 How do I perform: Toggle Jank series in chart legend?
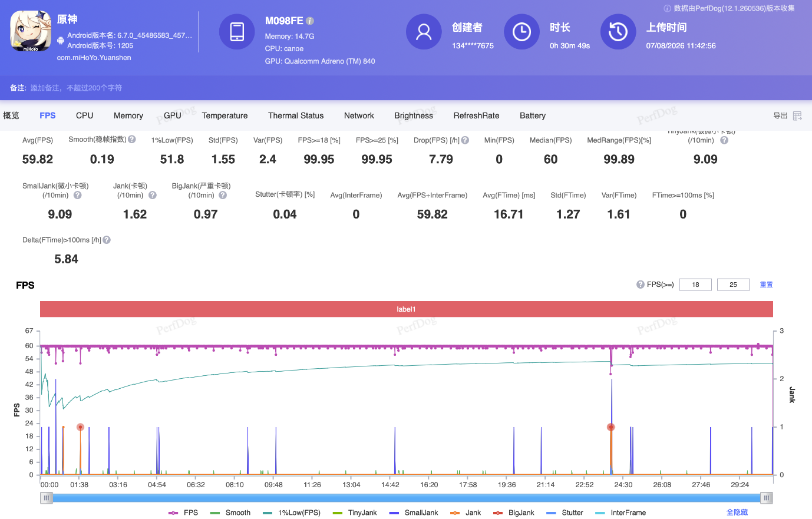pyautogui.click(x=466, y=513)
